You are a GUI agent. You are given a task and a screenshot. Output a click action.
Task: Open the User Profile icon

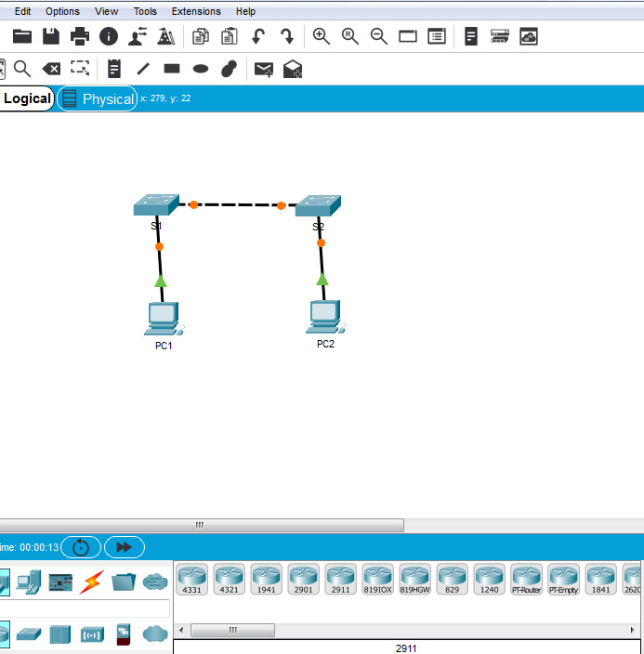(x=138, y=36)
